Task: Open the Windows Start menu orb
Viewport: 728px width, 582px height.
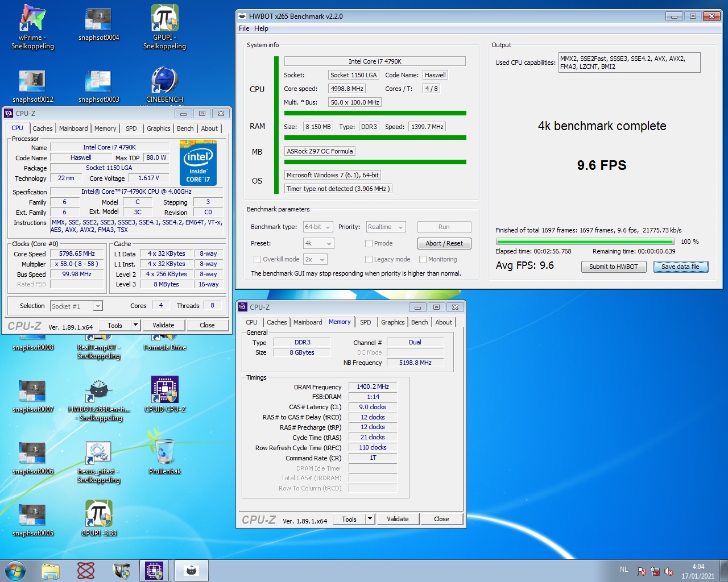Action: pyautogui.click(x=15, y=571)
